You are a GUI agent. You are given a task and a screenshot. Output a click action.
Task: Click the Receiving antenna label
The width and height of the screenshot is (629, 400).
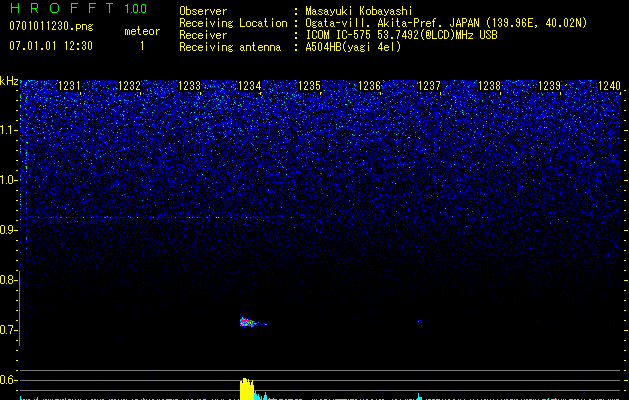(230, 47)
